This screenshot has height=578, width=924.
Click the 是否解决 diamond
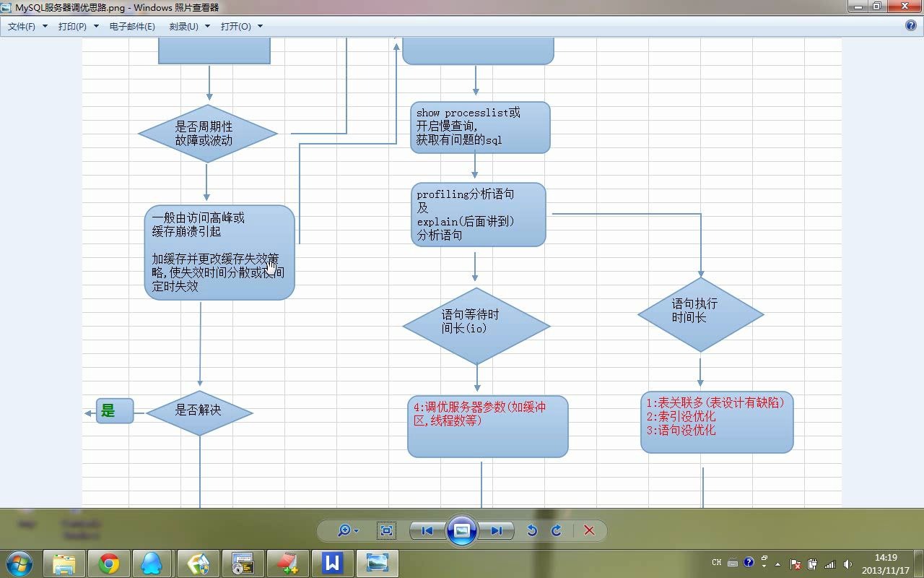click(x=199, y=413)
